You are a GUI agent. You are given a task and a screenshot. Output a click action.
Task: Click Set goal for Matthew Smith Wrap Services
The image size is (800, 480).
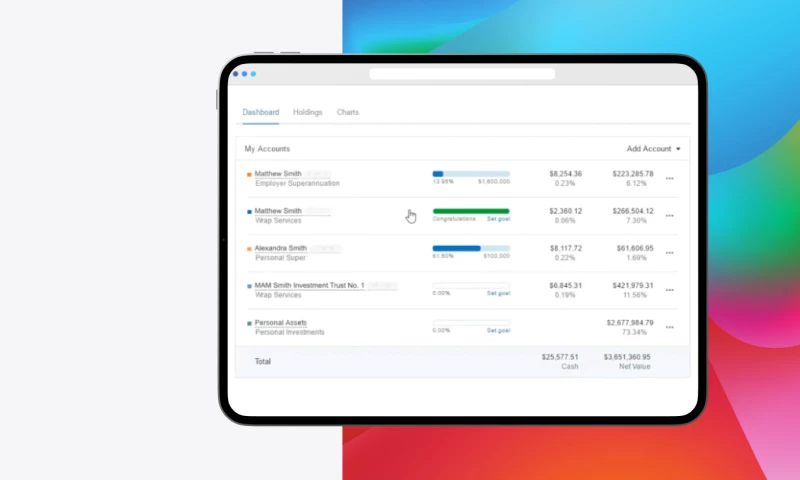[x=498, y=219]
